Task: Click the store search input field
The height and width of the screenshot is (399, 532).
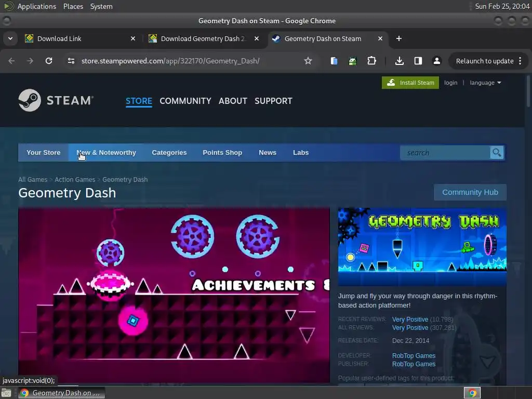Action: (x=445, y=153)
